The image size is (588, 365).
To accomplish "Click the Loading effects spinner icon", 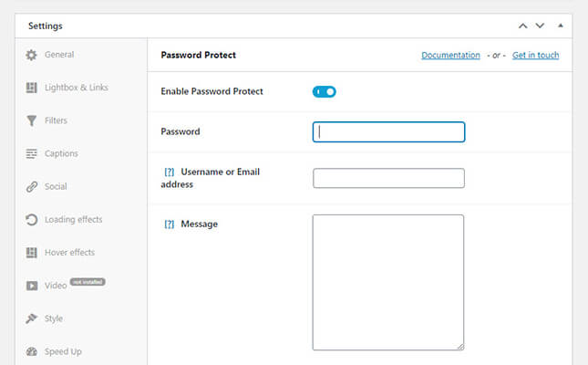I will (x=32, y=220).
